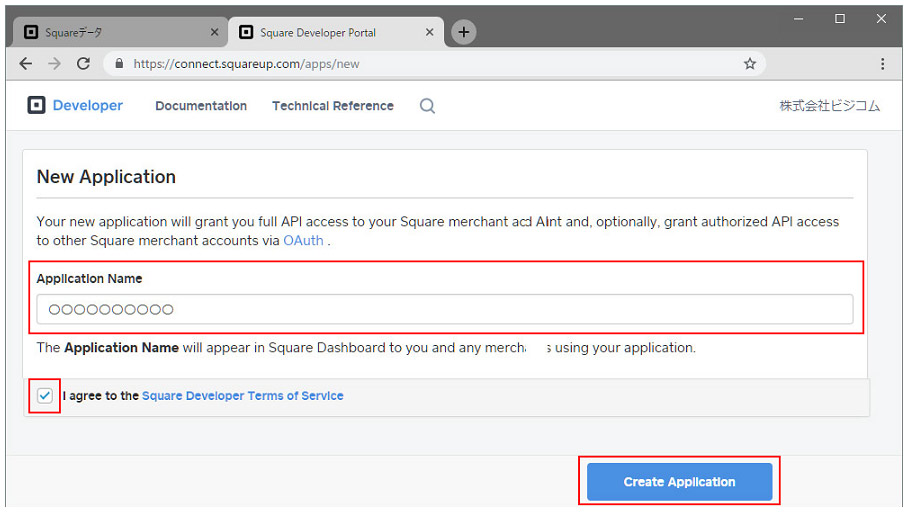Open a new tab with plus button

coord(463,32)
